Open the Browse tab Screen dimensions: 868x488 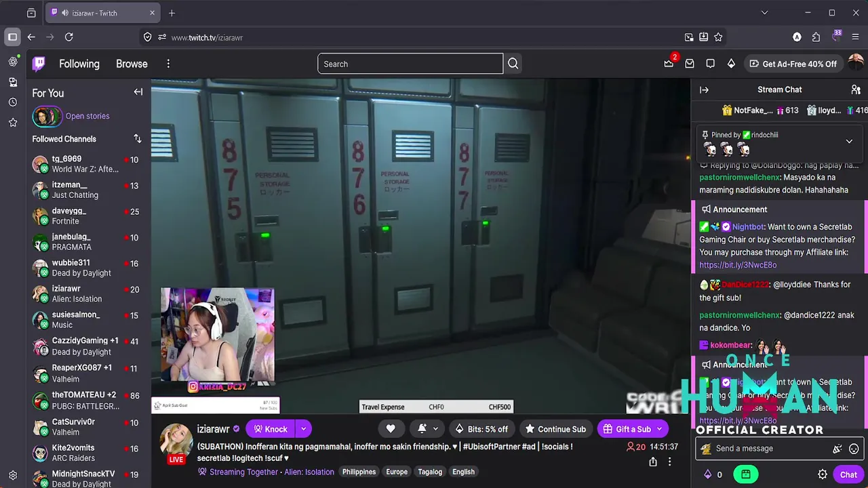(x=132, y=64)
